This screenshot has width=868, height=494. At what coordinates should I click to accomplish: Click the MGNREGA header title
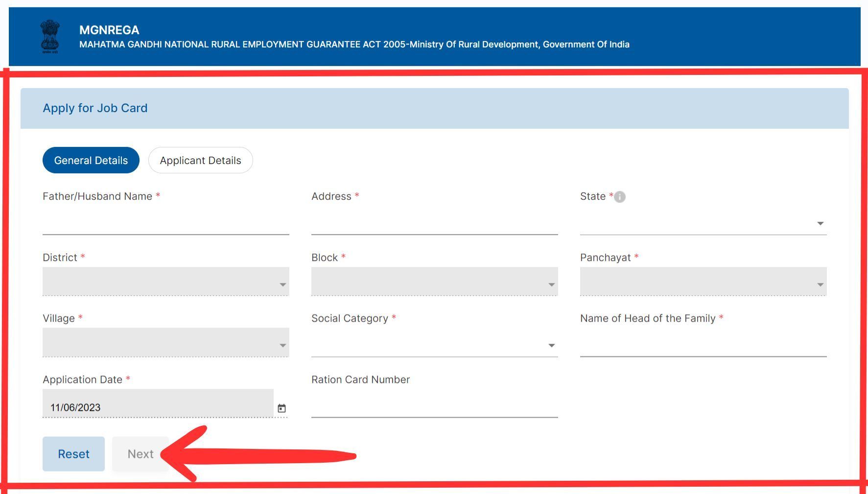(x=109, y=30)
